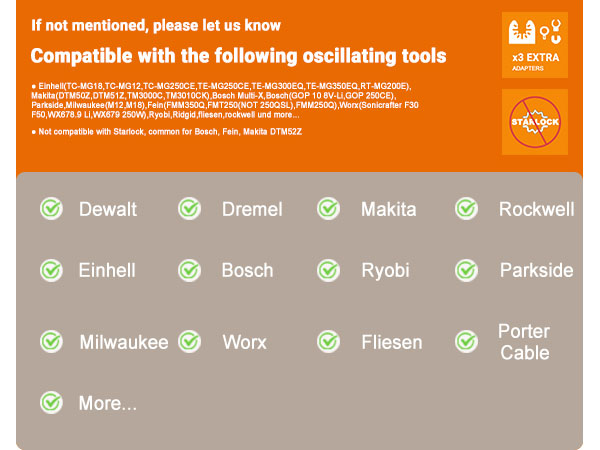Viewport: 600px width, 450px height.
Task: Click the green checkmark beside Rockwell
Action: (466, 209)
